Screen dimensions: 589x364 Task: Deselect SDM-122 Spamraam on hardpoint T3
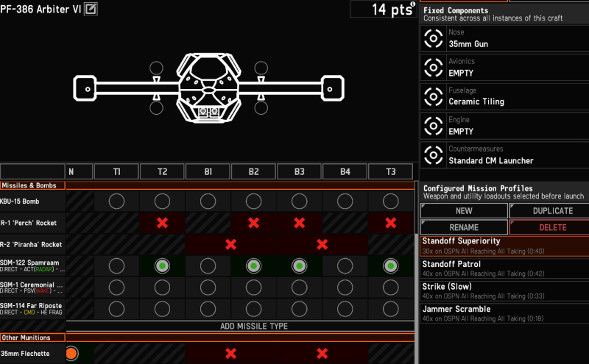(x=391, y=266)
